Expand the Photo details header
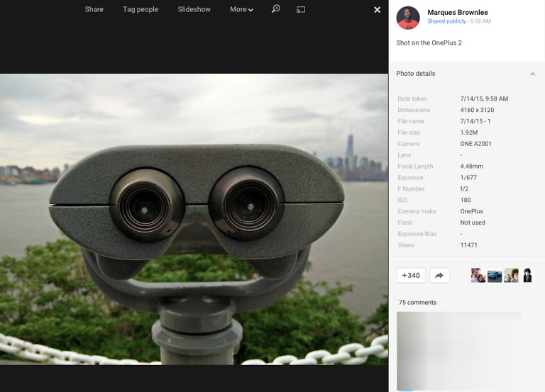 coord(416,74)
